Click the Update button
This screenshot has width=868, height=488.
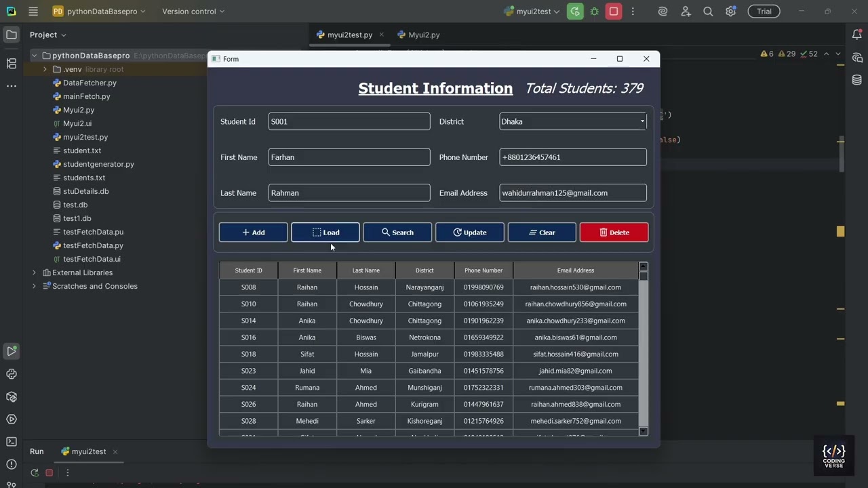(470, 232)
